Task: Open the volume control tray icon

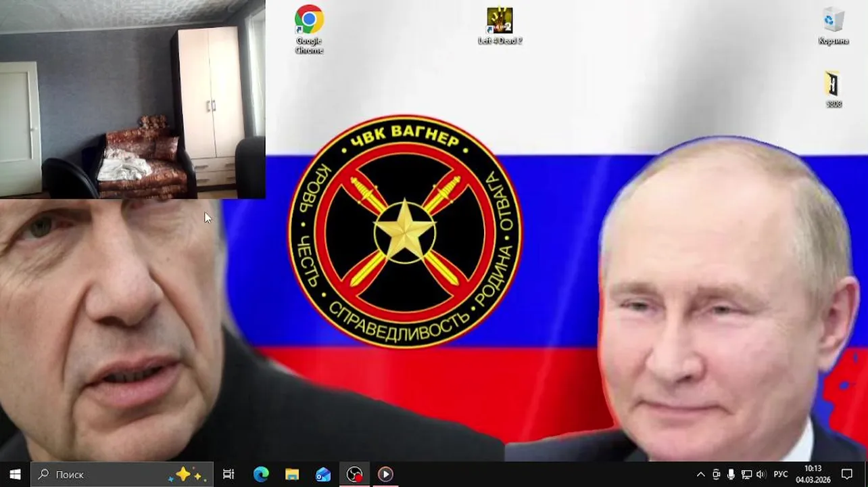Action: coord(761,474)
